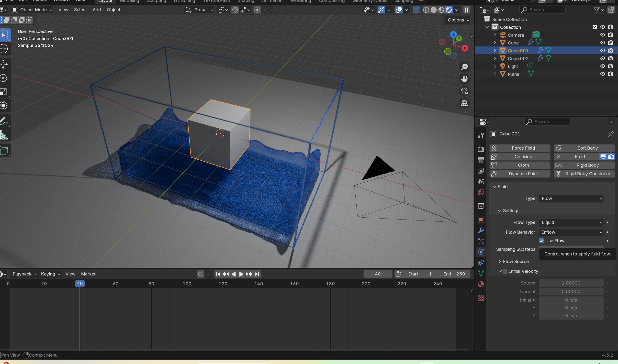The width and height of the screenshot is (618, 364).
Task: Change the Flow Type dropdown from Liquid
Action: click(571, 222)
